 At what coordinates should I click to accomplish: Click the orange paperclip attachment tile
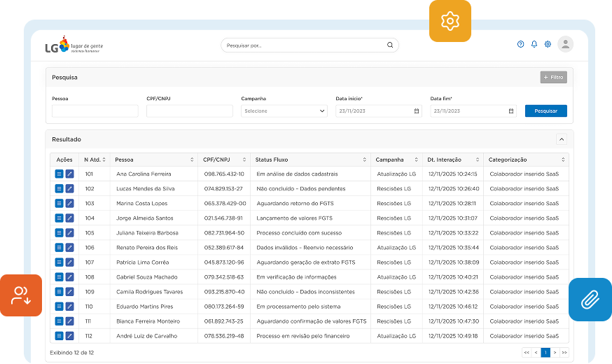(590, 300)
